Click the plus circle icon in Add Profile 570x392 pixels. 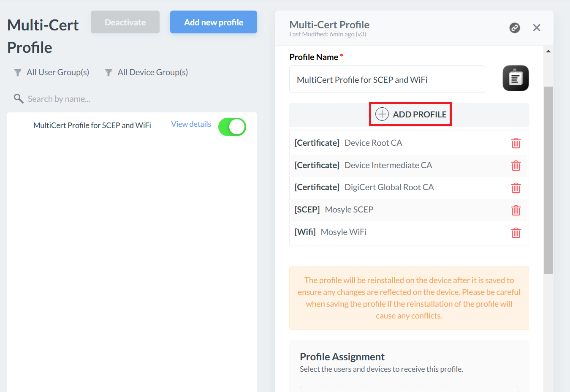click(382, 114)
